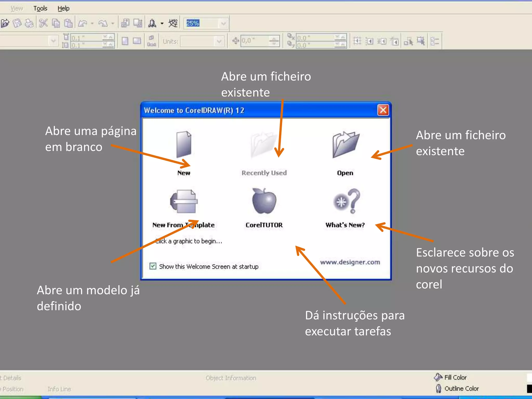Screen dimensions: 532x399
Task: Click the What's New question mark icon
Action: coord(347,201)
